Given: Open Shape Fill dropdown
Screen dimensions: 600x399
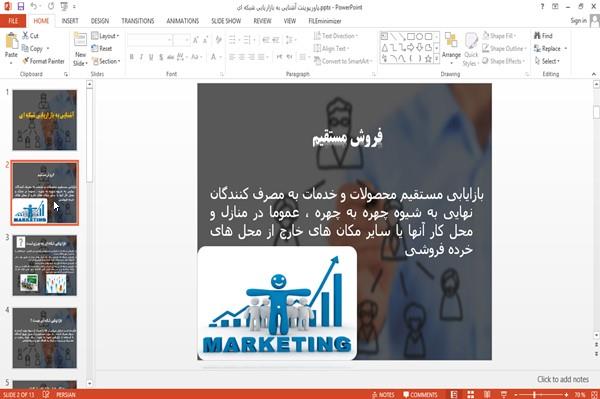Looking at the screenshot, I should tap(499, 36).
